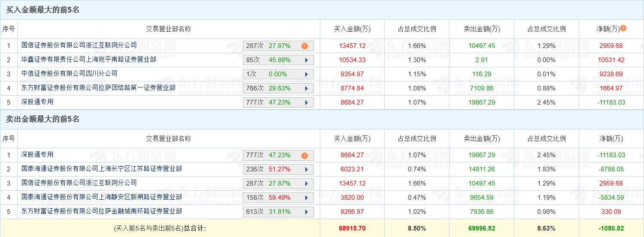Open 华鑫证券上海宛平南路证券营业部 link
This screenshot has width=644, height=237.
pyautogui.click(x=89, y=59)
